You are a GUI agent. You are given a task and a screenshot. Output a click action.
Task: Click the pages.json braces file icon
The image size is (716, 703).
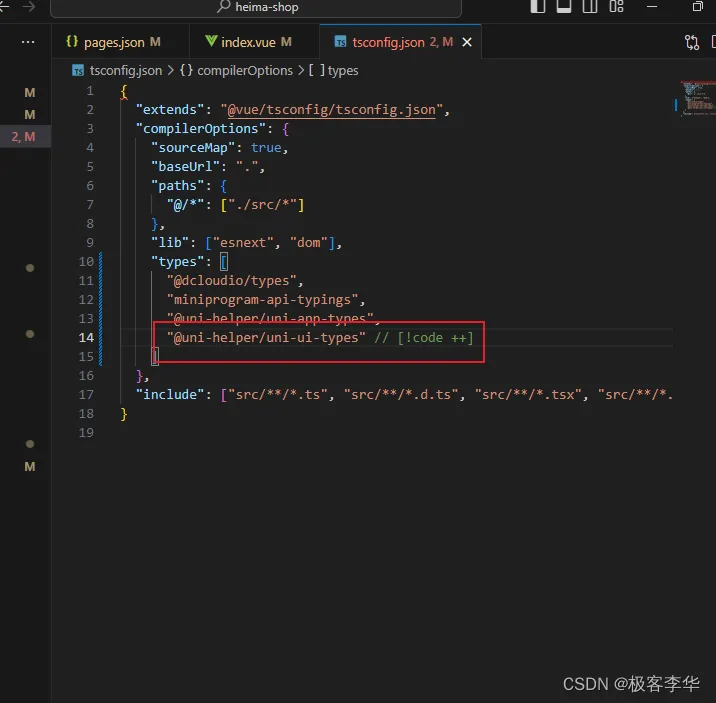click(x=72, y=42)
